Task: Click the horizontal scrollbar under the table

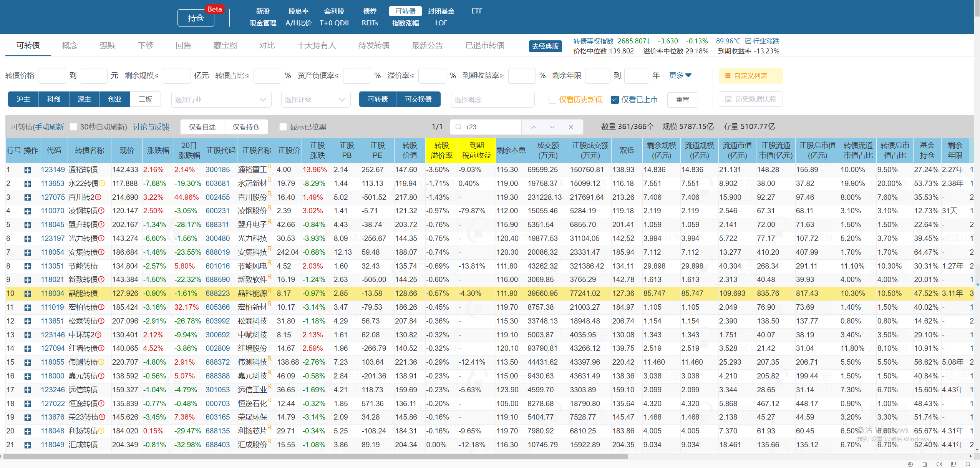Action: click(315, 456)
